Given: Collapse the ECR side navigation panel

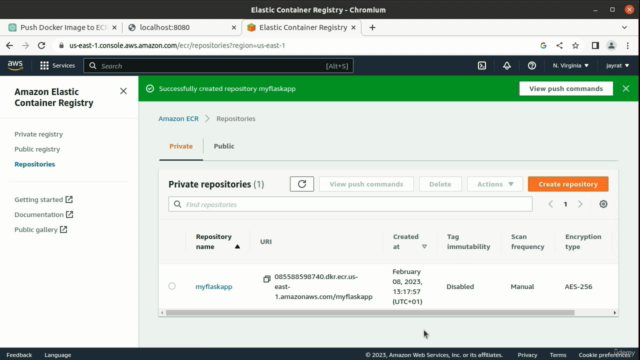Looking at the screenshot, I should pos(123,91).
